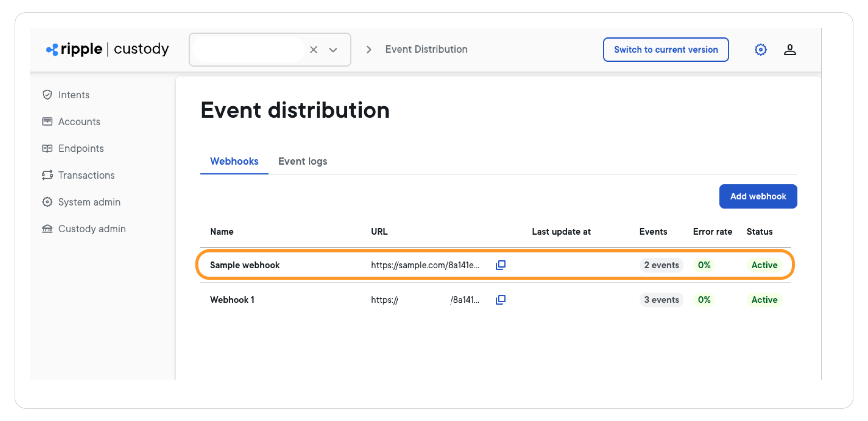868x421 pixels.
Task: Select the Webhooks tab
Action: (234, 161)
